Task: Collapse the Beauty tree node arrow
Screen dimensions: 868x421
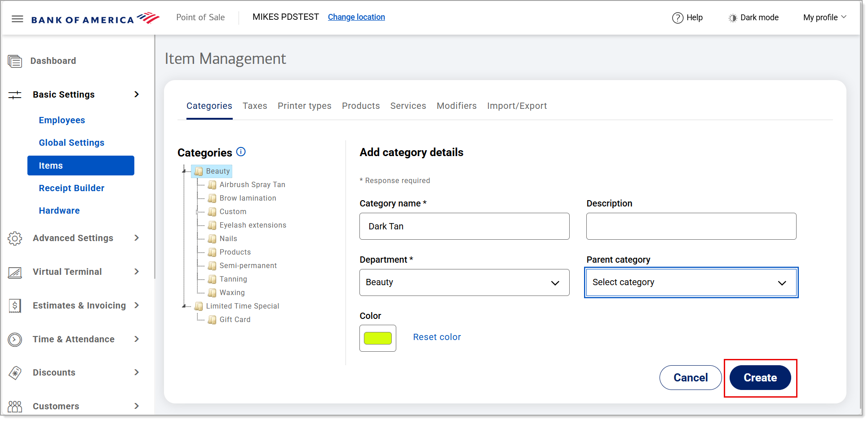Action: coord(184,171)
